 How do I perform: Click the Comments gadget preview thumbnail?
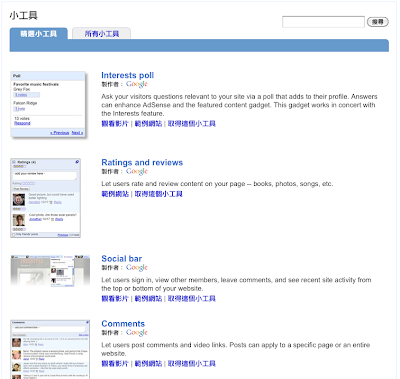[50, 349]
